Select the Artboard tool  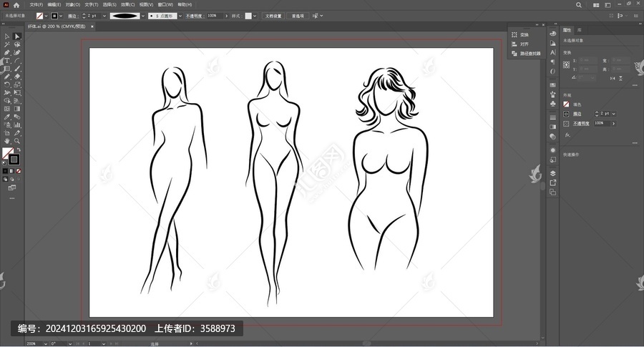point(7,133)
